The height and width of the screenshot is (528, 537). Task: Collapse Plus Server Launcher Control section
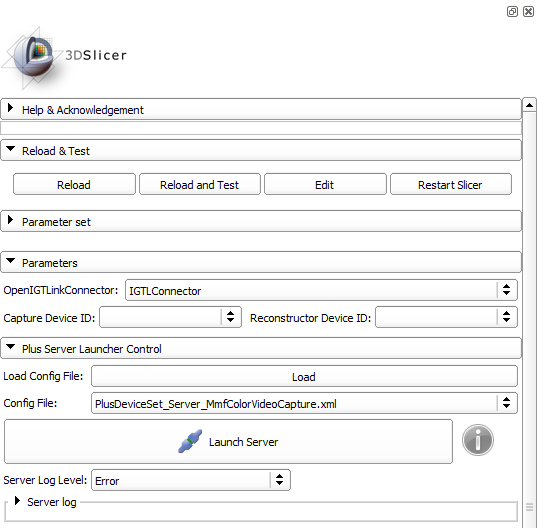pyautogui.click(x=261, y=349)
